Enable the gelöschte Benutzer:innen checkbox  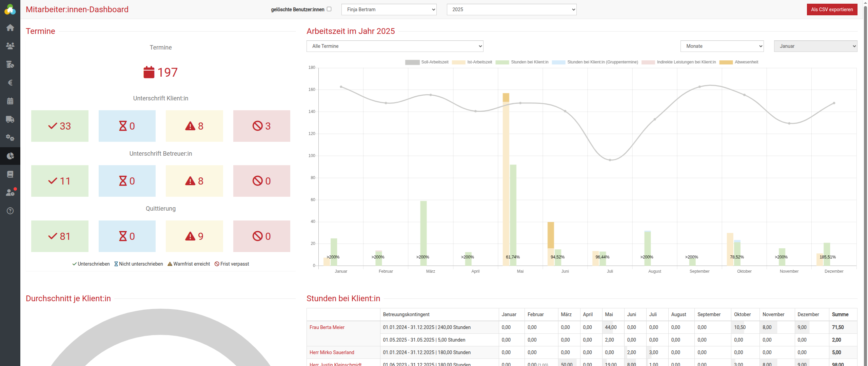[x=329, y=9]
